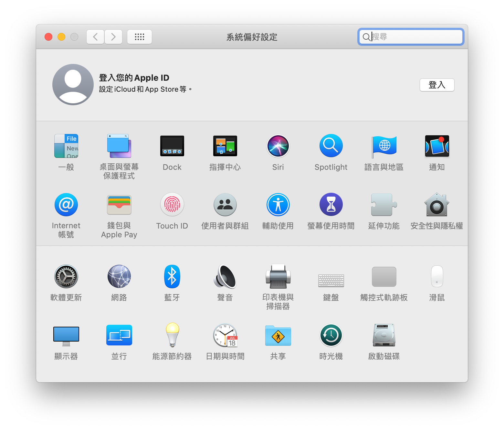
Task: Close the System Preferences window
Action: [48, 37]
